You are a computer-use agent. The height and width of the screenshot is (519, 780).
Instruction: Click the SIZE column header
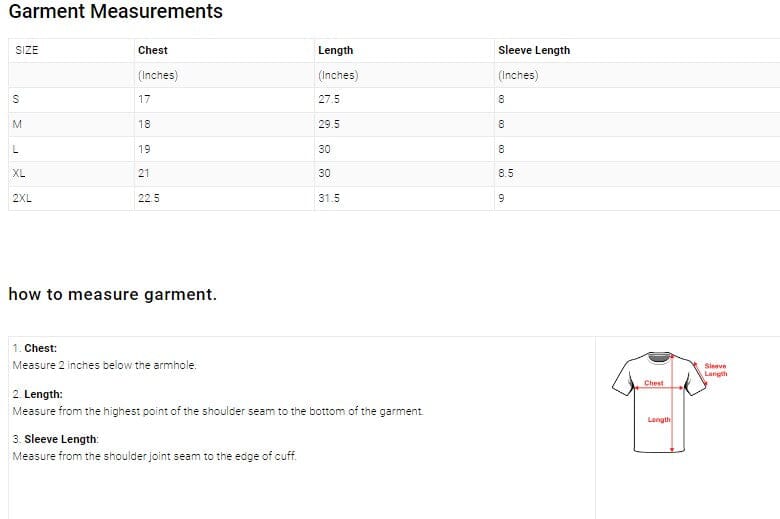pos(27,50)
